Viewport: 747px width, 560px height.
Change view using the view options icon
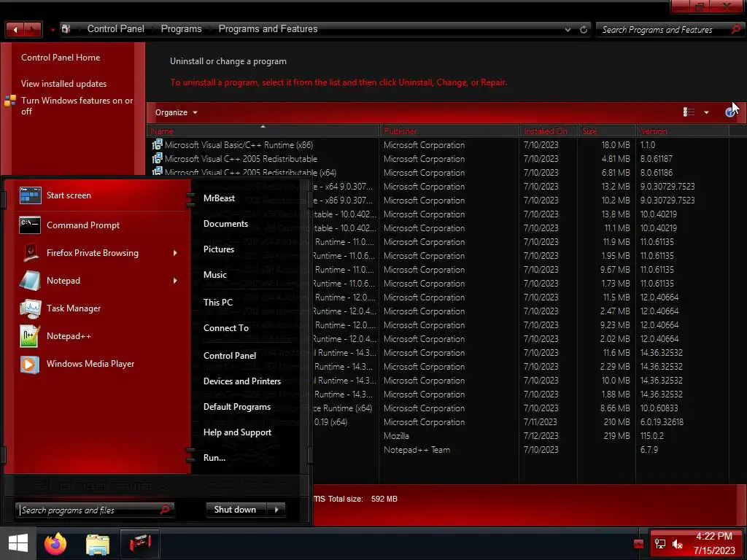(689, 112)
